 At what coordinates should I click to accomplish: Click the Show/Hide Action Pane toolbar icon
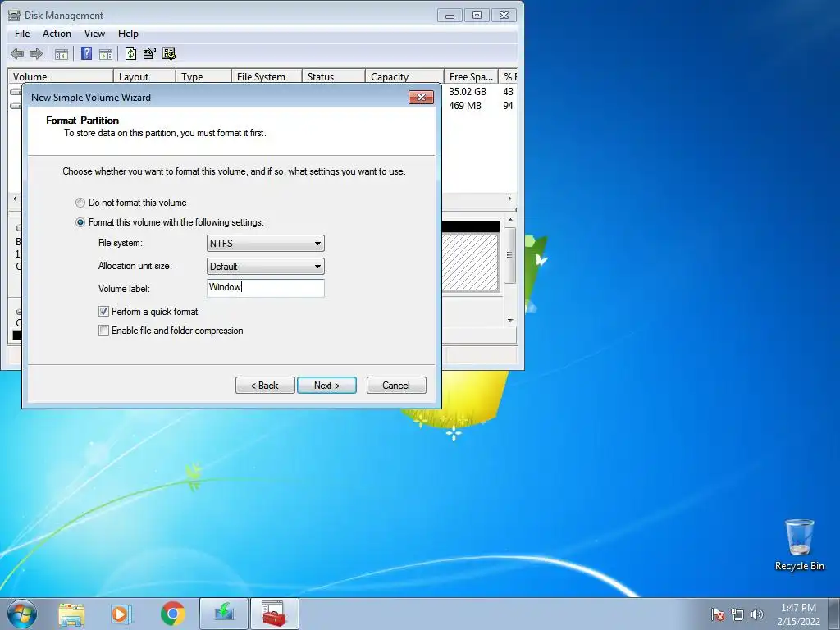(x=106, y=53)
